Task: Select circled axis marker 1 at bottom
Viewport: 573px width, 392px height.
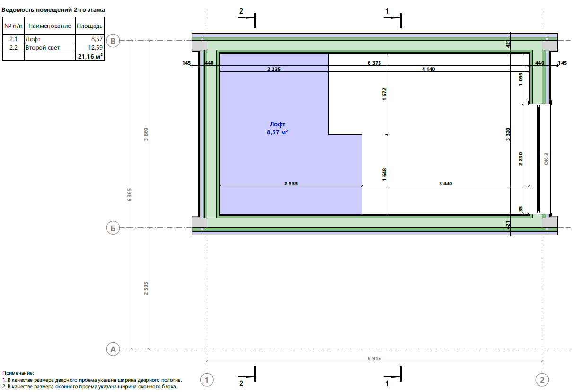Action: [x=206, y=379]
